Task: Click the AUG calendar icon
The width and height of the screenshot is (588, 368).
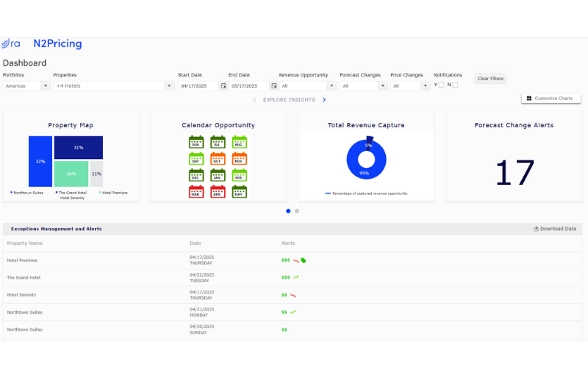Action: 240,142
